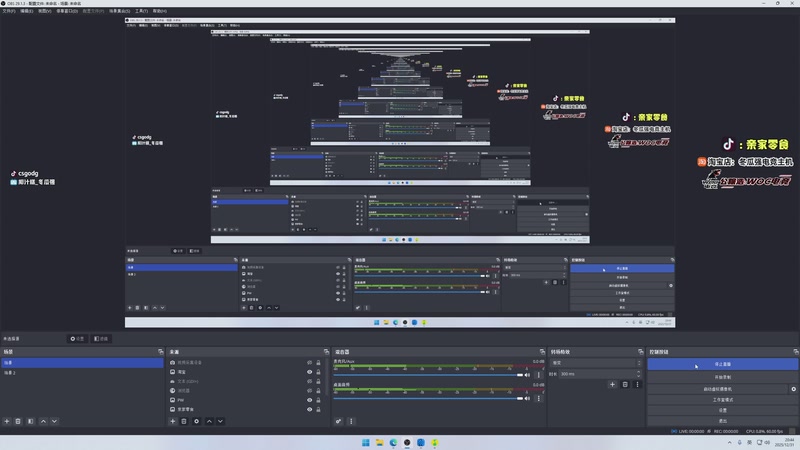Click the 退出 button
The height and width of the screenshot is (450, 800).
pyautogui.click(x=722, y=421)
